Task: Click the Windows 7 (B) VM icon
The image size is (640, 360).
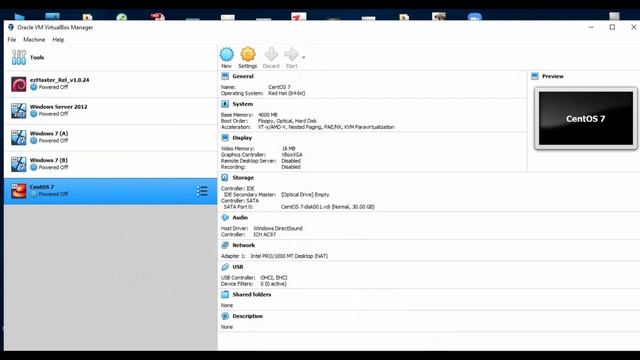Action: [x=19, y=164]
